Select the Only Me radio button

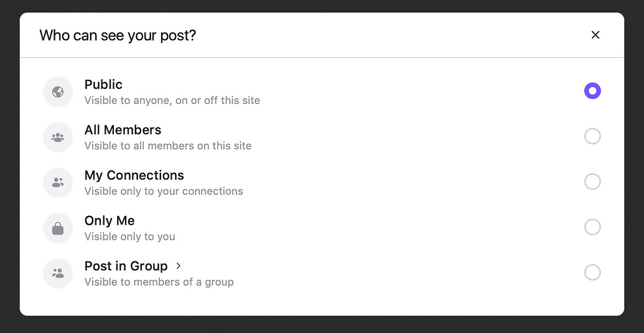coord(592,227)
